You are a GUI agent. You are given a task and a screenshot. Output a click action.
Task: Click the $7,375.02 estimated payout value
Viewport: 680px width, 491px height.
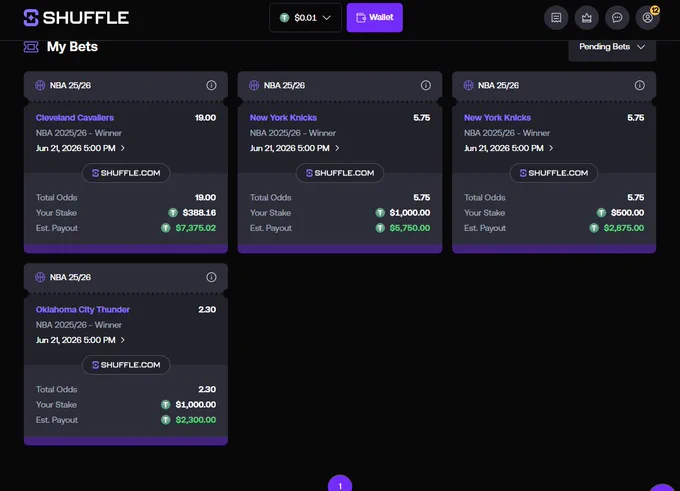[x=196, y=228]
